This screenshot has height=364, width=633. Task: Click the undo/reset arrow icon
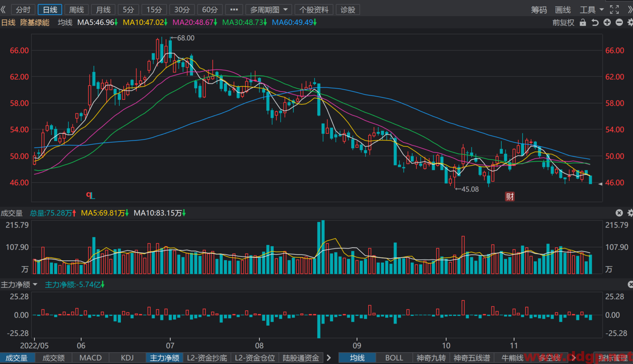595,23
